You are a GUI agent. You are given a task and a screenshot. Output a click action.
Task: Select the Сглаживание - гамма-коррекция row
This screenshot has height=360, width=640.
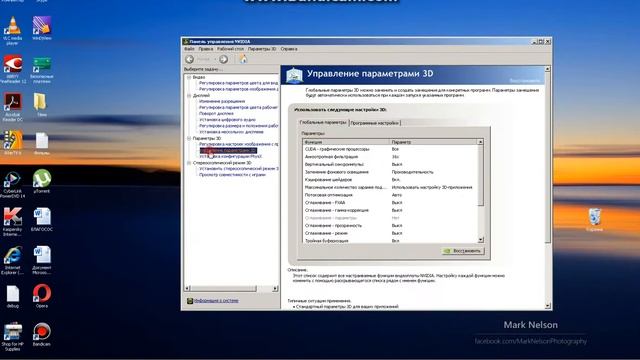point(390,210)
